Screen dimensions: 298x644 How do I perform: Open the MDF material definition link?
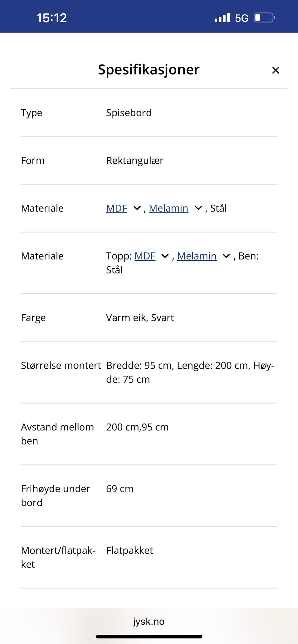click(116, 208)
